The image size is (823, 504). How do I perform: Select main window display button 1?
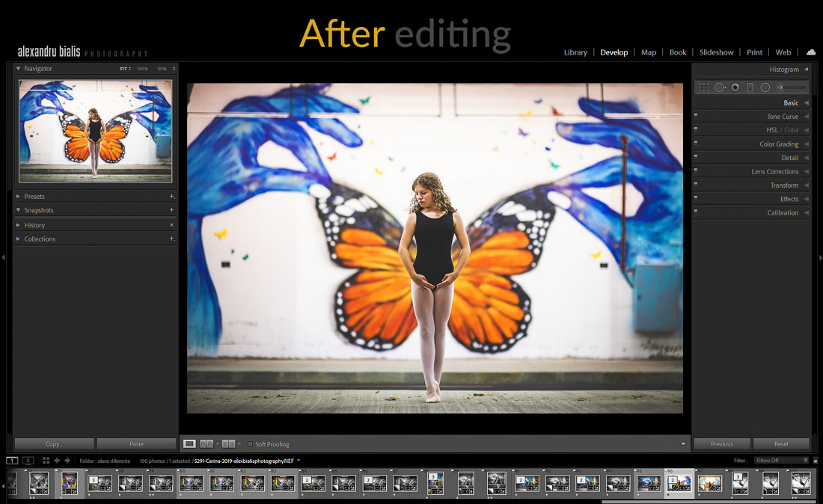(x=12, y=461)
